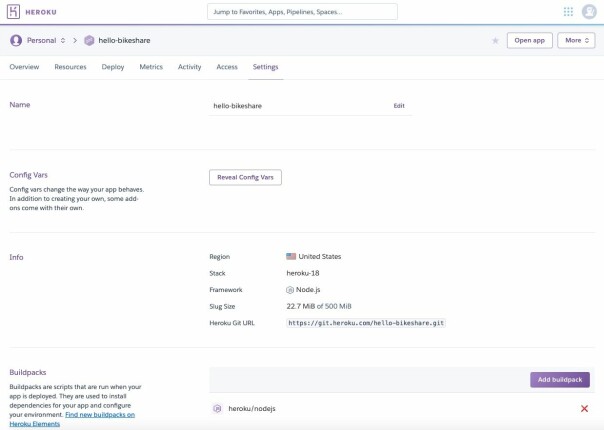Click the Slug Size label
The width and height of the screenshot is (604, 430).
222,306
